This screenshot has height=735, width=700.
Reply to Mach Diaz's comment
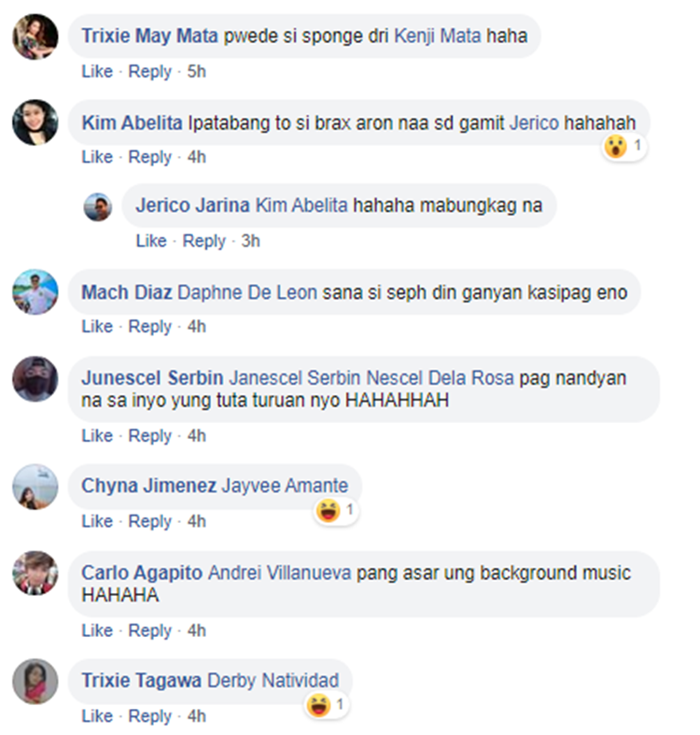point(150,327)
